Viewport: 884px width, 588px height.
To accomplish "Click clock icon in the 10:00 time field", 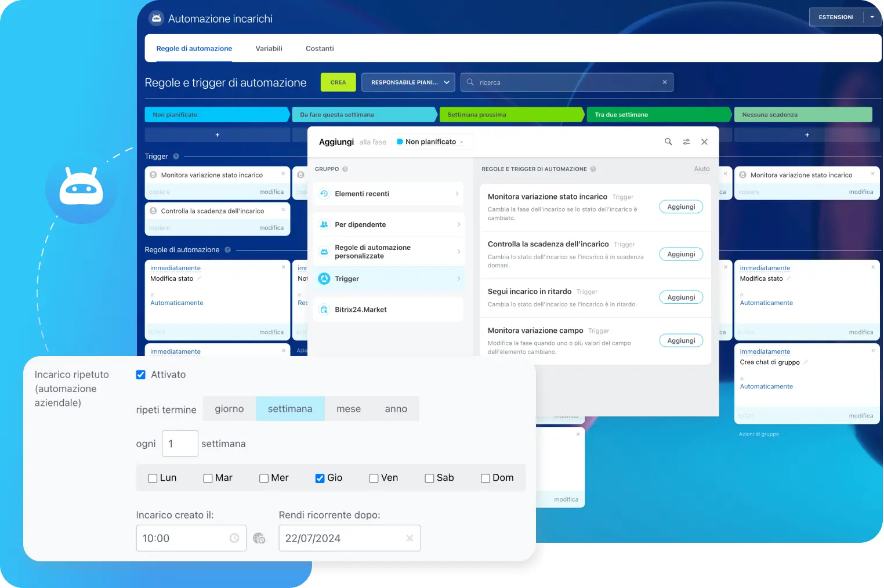I will (x=234, y=538).
